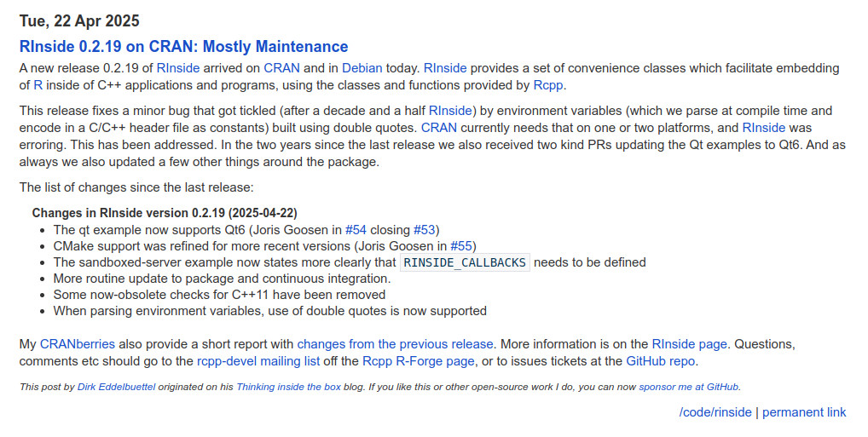Click the RInside link before "arrived on CRAN"
Screen dimensions: 868x437
177,68
